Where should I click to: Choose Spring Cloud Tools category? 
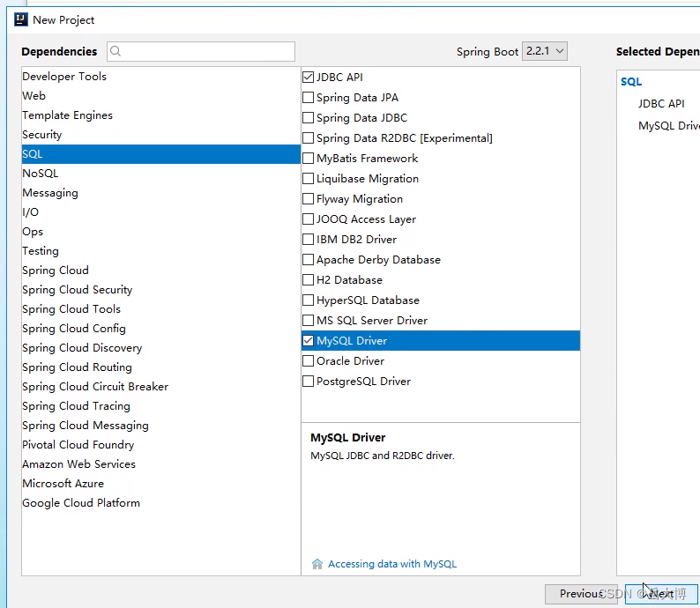(x=160, y=309)
